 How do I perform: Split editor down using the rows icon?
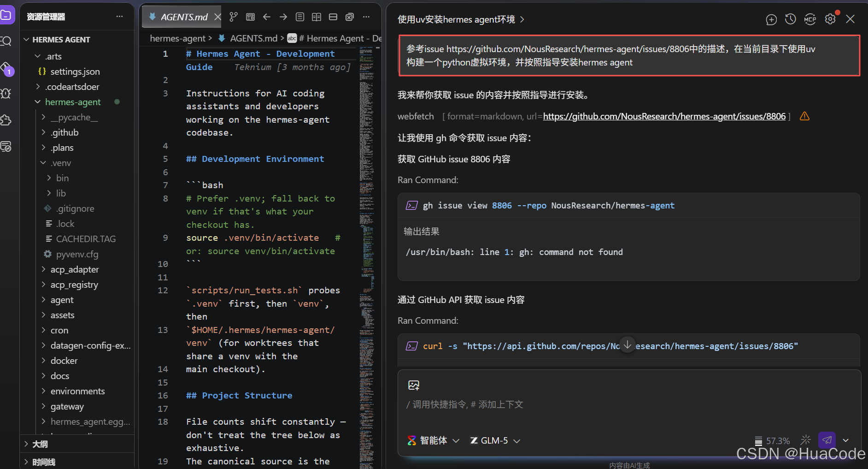(333, 17)
